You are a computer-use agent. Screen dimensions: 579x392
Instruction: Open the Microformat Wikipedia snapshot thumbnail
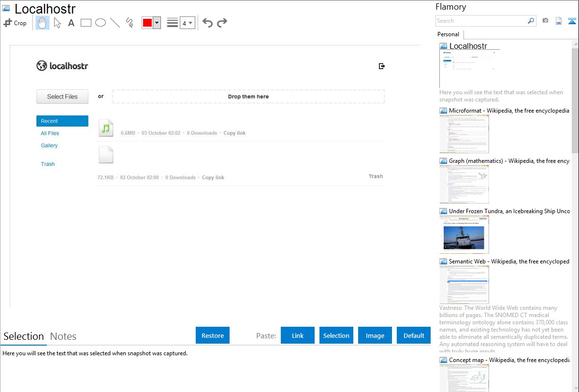[x=464, y=134]
